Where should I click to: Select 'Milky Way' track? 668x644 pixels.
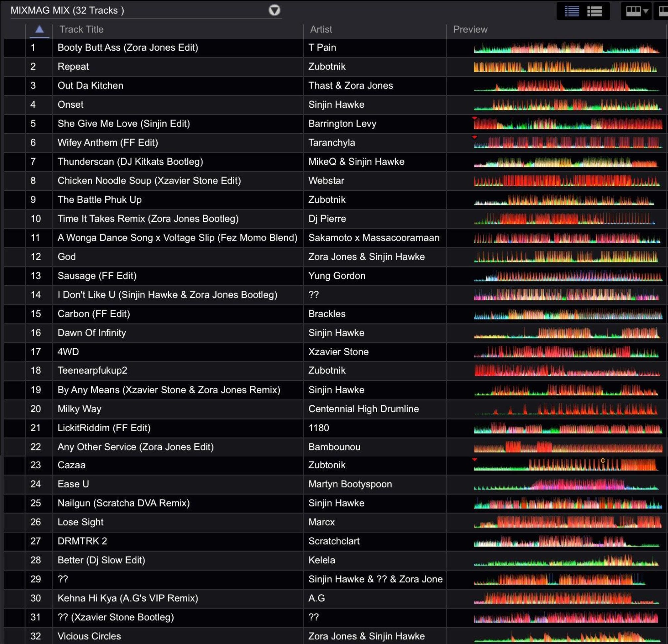point(80,409)
